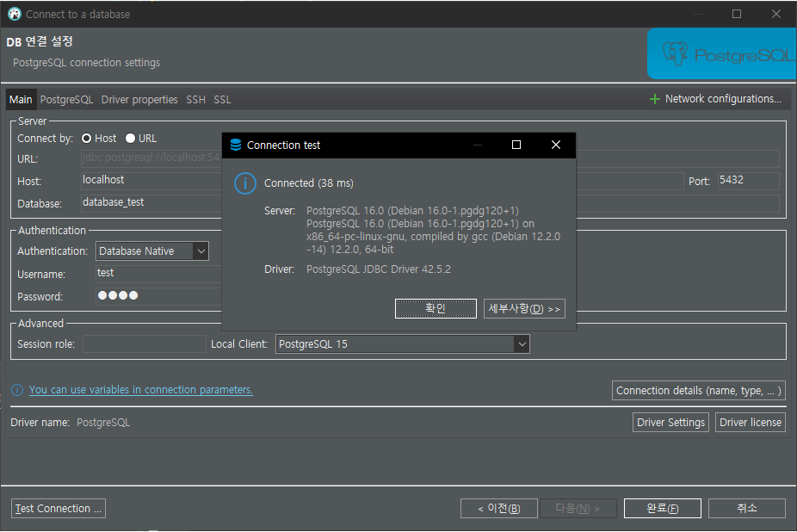Click the info icon beside Connected message
The height and width of the screenshot is (532, 797).
(245, 183)
